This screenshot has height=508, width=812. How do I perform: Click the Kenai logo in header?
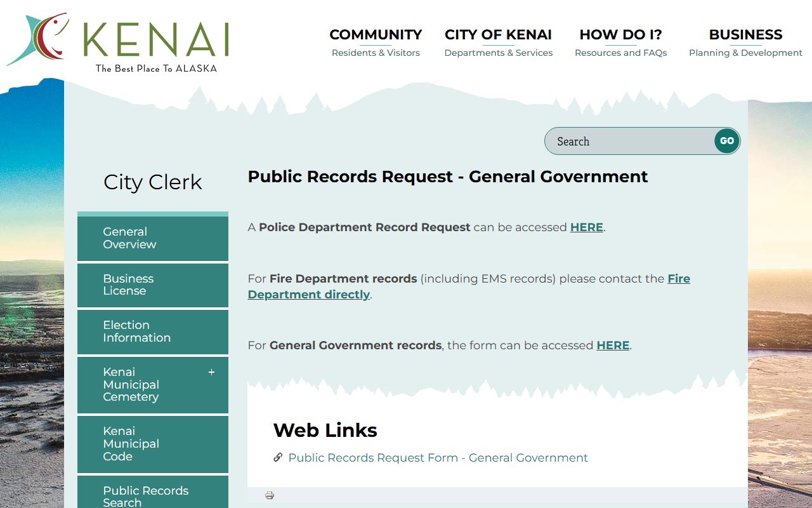pyautogui.click(x=118, y=43)
